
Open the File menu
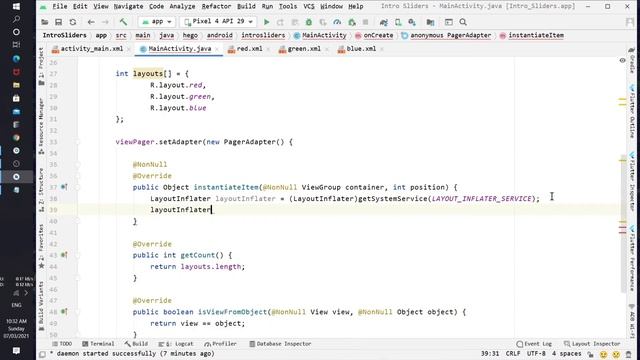(60, 7)
